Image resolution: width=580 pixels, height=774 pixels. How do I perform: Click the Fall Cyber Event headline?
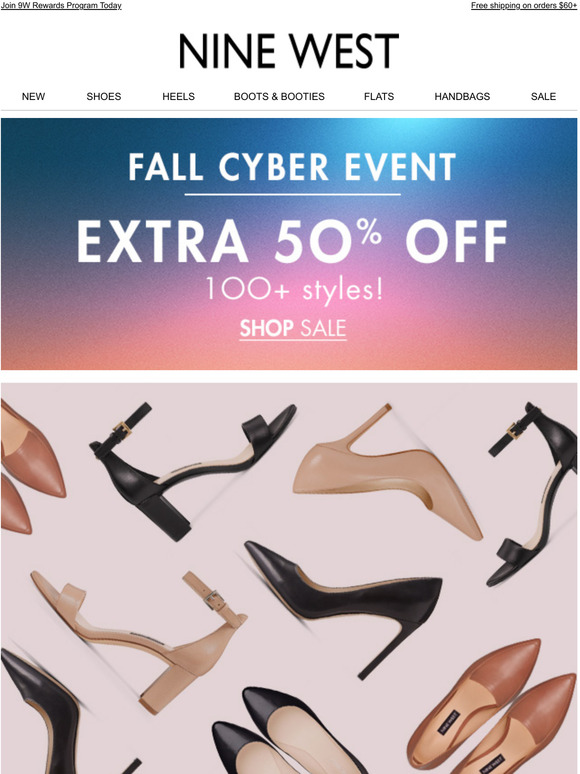292,167
